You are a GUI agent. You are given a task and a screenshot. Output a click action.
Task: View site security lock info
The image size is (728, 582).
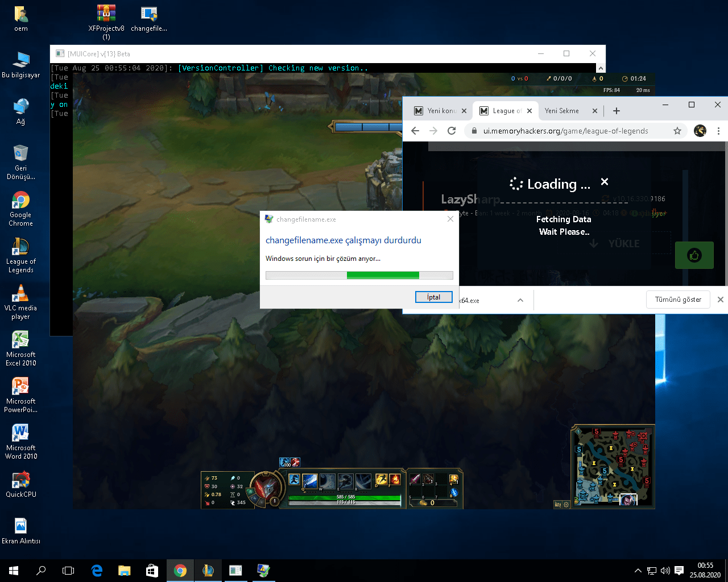474,131
